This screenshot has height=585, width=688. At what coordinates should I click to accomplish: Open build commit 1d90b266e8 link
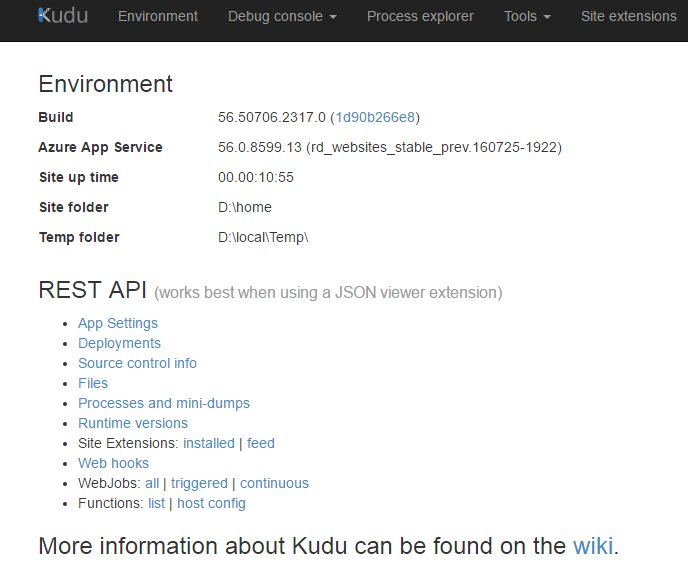375,117
